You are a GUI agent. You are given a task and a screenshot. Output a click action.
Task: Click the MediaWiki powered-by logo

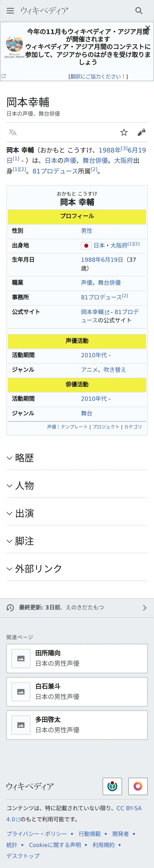point(138,786)
